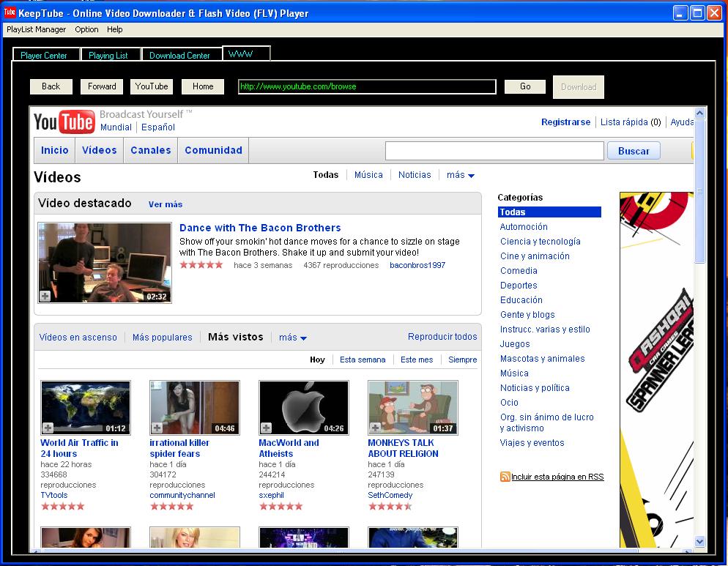Click the YouTube navigation button

pos(152,86)
